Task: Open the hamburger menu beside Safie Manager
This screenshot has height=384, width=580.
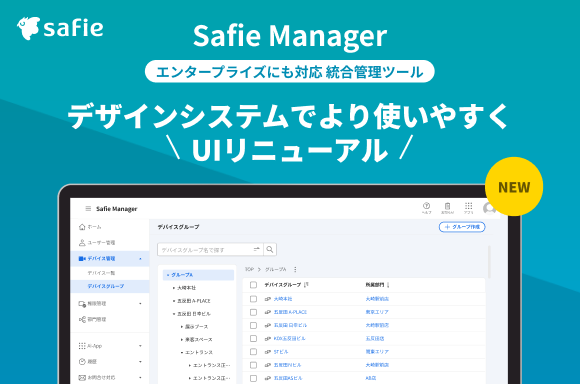Action: 88,209
